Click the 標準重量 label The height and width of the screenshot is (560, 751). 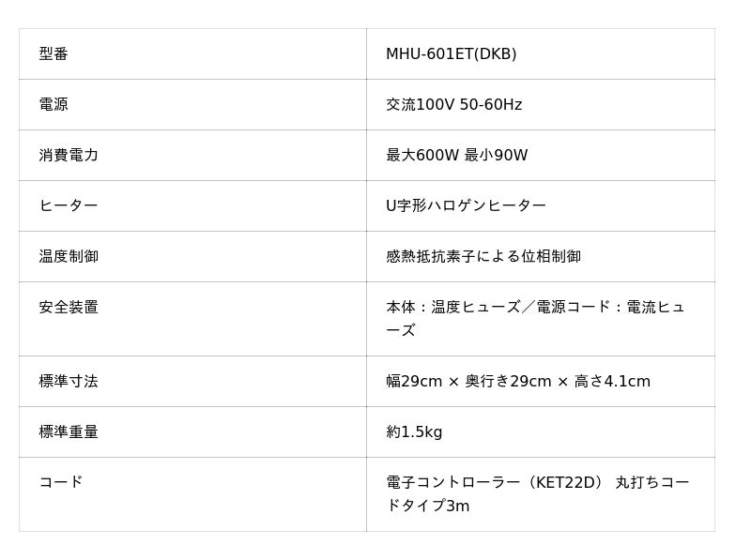pyautogui.click(x=69, y=432)
